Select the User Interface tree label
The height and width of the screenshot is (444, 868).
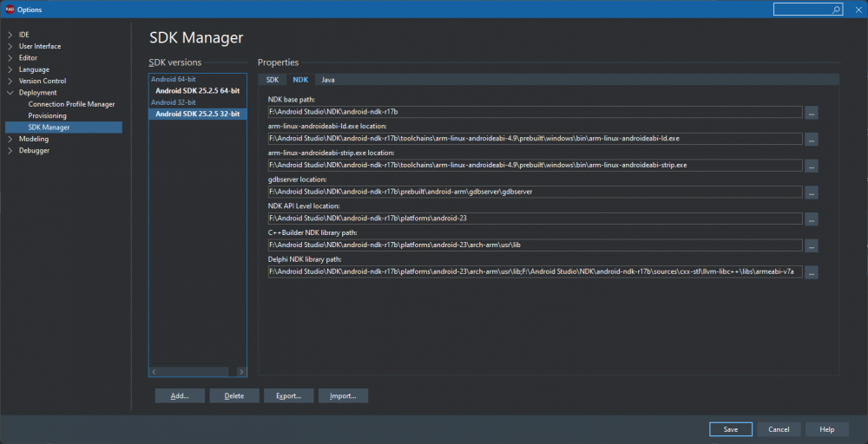pyautogui.click(x=40, y=47)
